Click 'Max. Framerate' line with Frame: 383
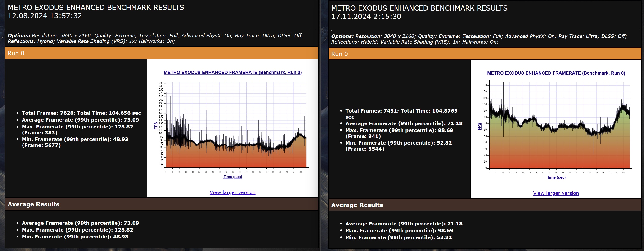 (x=77, y=130)
